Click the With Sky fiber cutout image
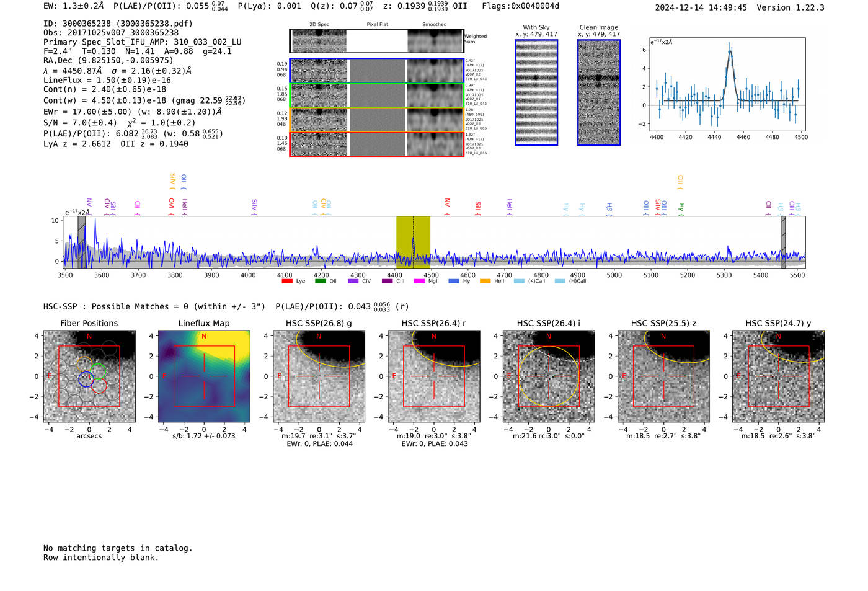The height and width of the screenshot is (591, 868). [536, 92]
